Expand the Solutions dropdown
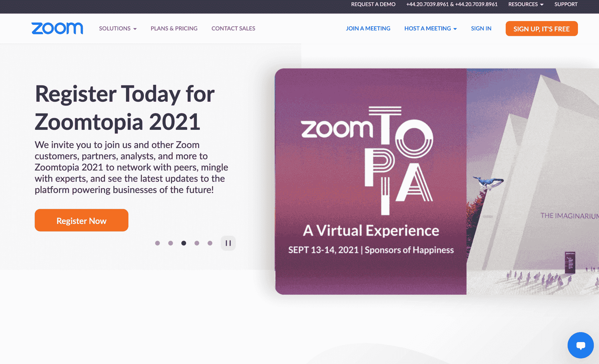The width and height of the screenshot is (599, 364). click(x=118, y=28)
